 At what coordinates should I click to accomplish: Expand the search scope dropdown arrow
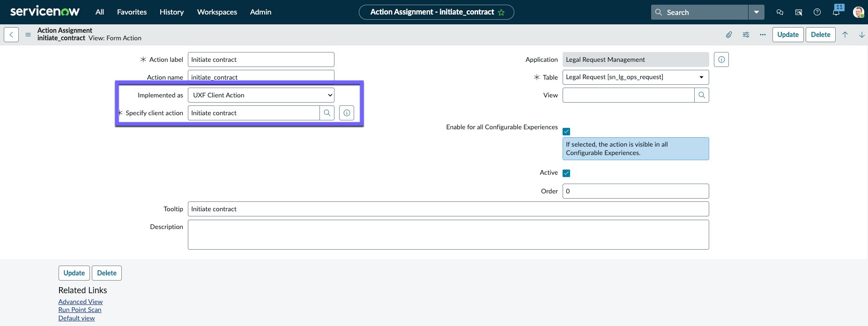(x=756, y=12)
